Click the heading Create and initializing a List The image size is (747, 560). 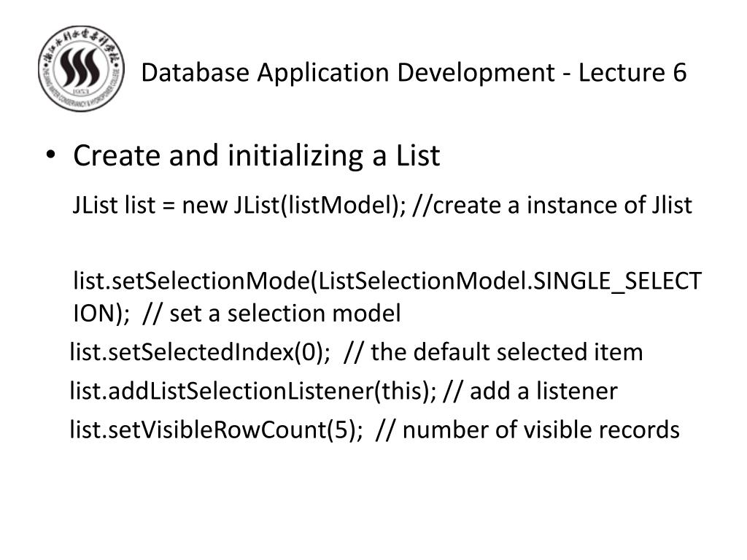click(x=256, y=156)
